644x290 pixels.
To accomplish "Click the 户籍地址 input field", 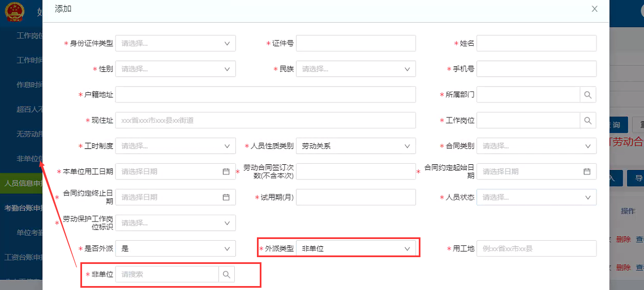I will point(266,95).
